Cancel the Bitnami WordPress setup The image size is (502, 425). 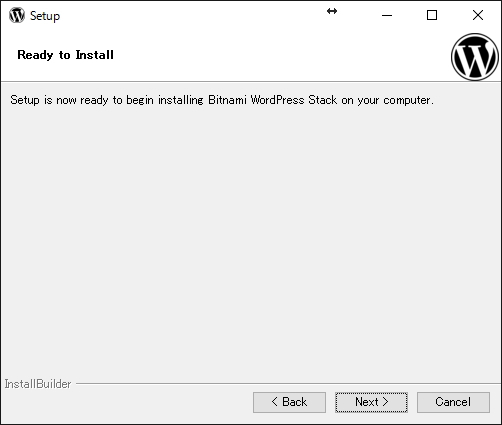[x=453, y=402]
